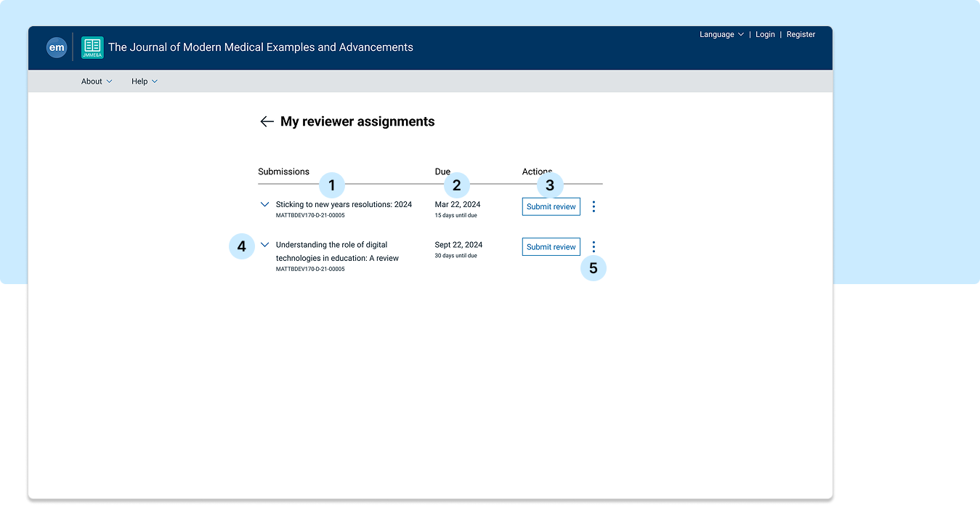Open the Help menu
Viewport: 980px width, 505px height.
click(145, 81)
